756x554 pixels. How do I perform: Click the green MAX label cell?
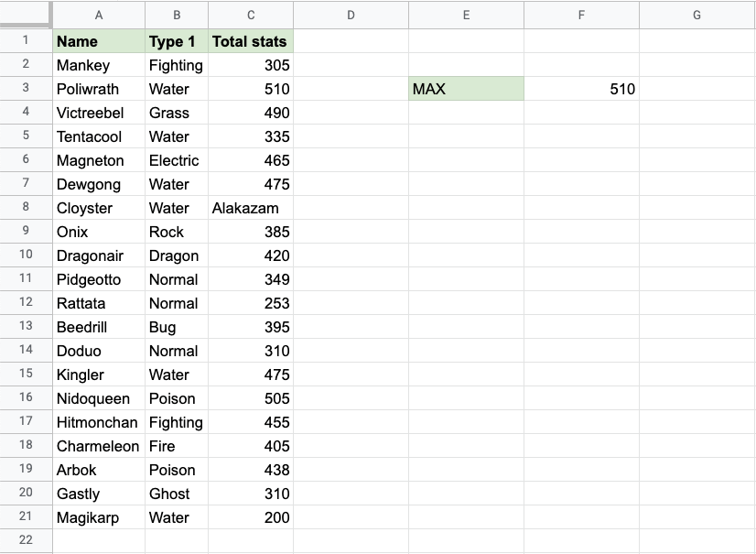[467, 89]
